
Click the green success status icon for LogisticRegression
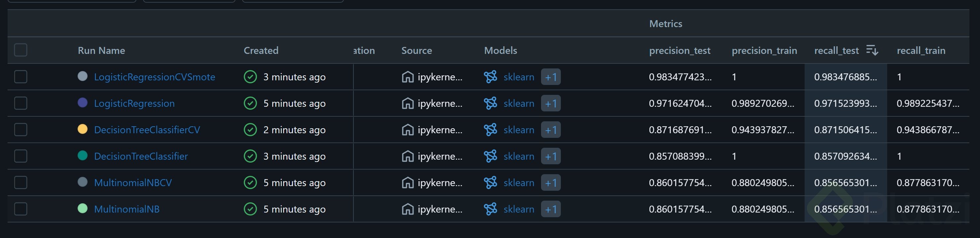(x=250, y=103)
